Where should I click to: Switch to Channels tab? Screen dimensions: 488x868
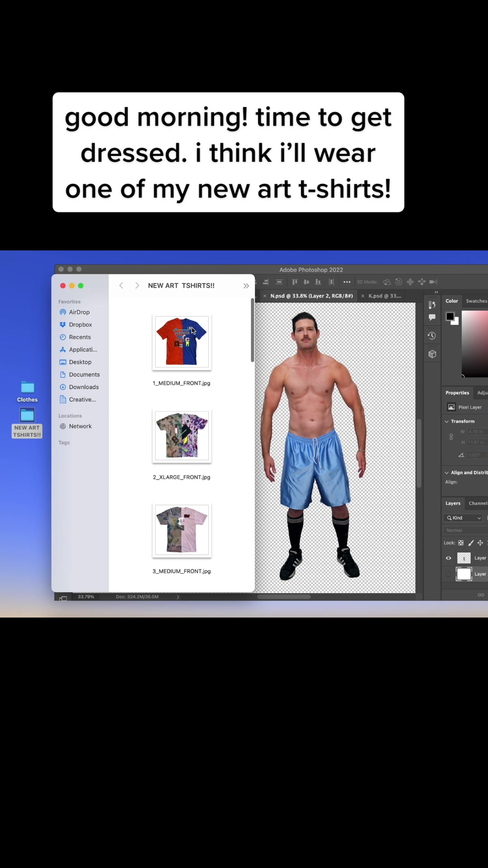[x=478, y=503]
